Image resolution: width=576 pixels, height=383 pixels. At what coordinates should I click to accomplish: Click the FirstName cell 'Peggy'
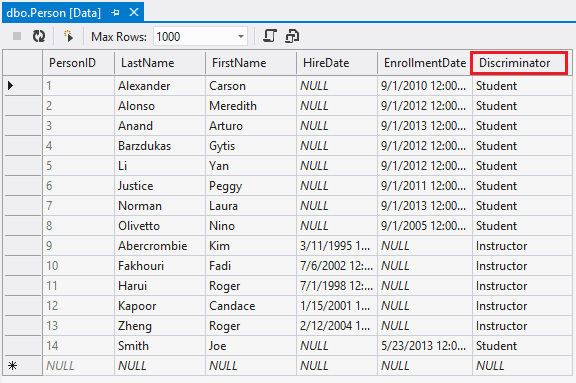pos(251,186)
